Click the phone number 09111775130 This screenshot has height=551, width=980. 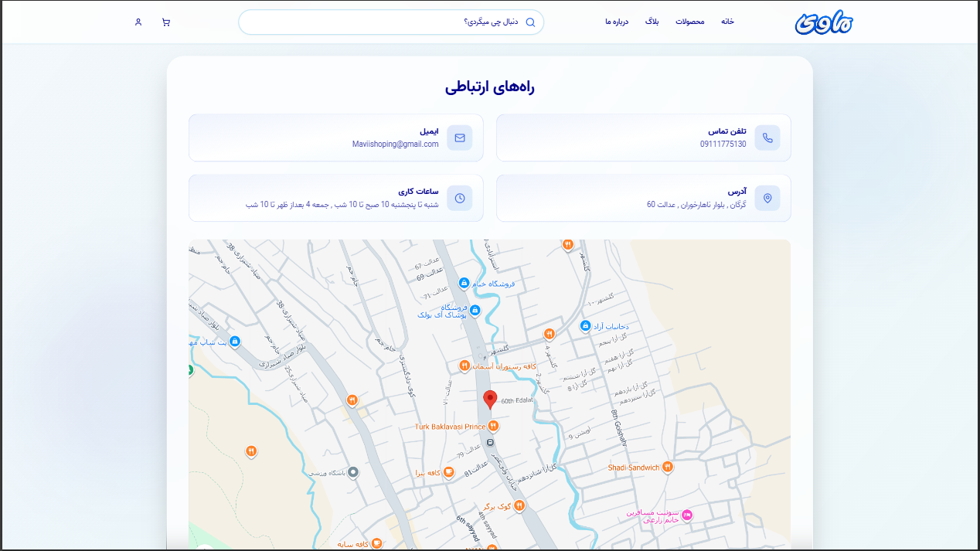tap(723, 145)
